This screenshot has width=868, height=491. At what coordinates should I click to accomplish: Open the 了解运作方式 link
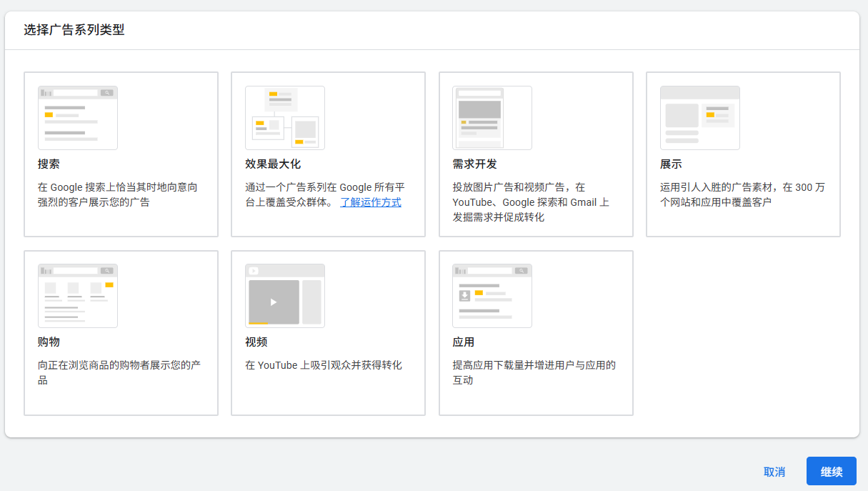point(370,202)
